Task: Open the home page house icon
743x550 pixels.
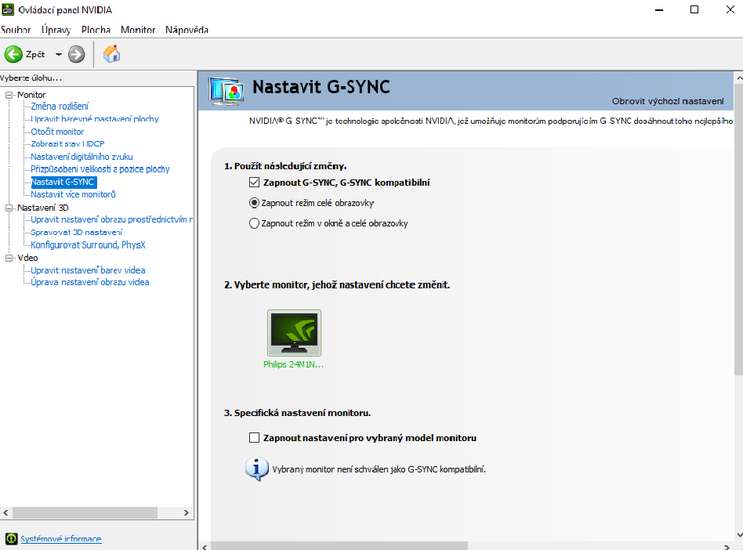Action: (111, 54)
